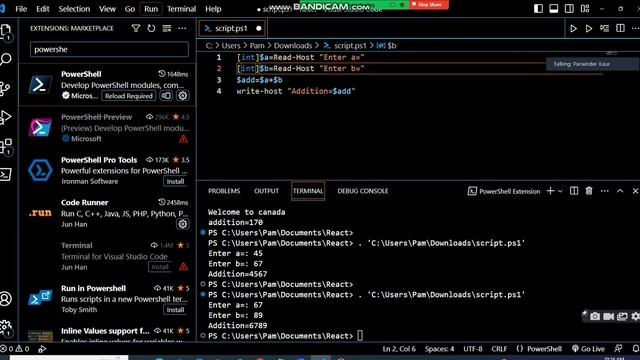Click PowerShell Extension terminal label
The width and height of the screenshot is (640, 360).
click(504, 191)
